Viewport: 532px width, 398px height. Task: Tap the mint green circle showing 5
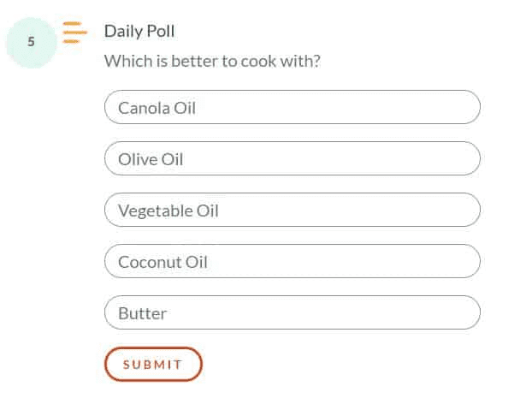[x=32, y=43]
